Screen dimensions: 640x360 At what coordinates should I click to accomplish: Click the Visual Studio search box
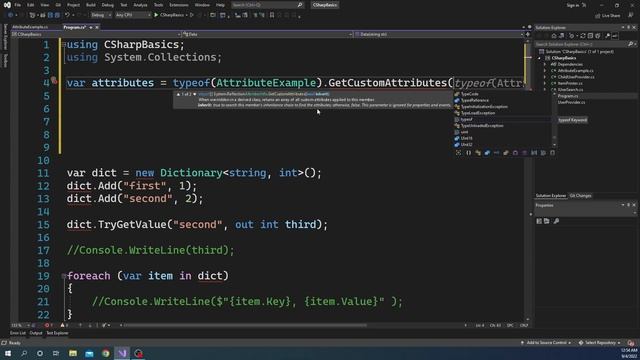(267, 5)
